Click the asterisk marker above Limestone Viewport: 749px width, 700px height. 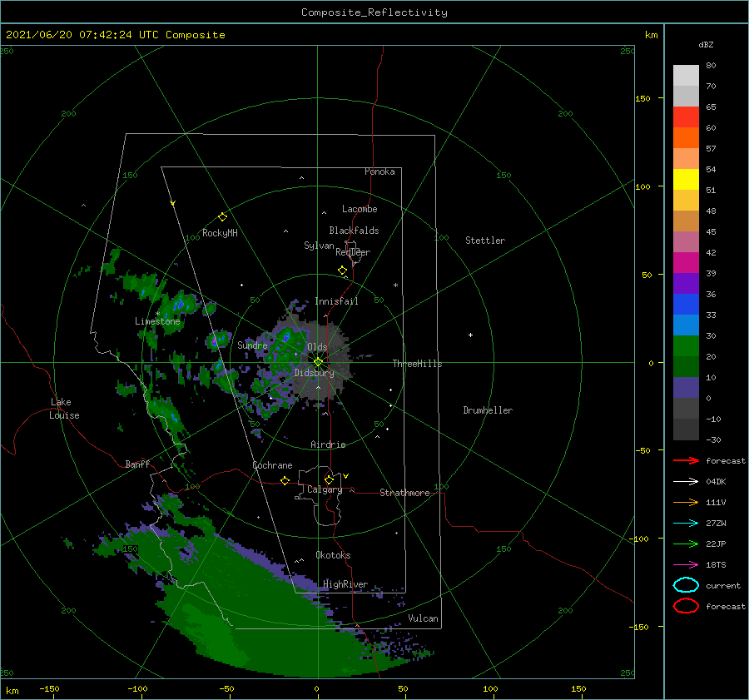157,314
